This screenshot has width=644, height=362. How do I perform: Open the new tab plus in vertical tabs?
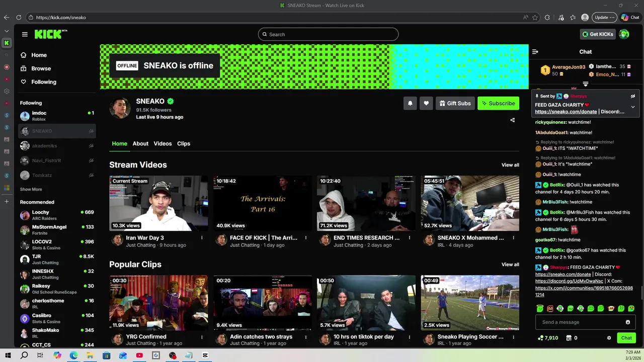click(x=7, y=201)
